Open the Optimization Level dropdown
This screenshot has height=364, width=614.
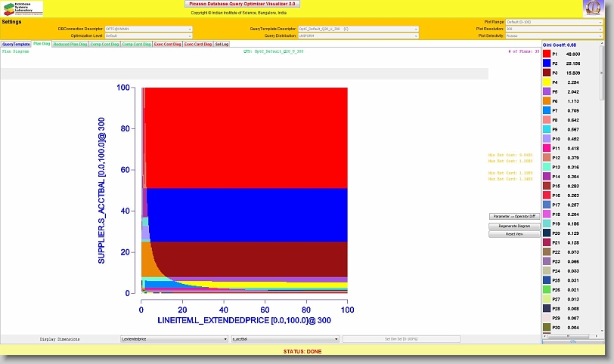149,35
